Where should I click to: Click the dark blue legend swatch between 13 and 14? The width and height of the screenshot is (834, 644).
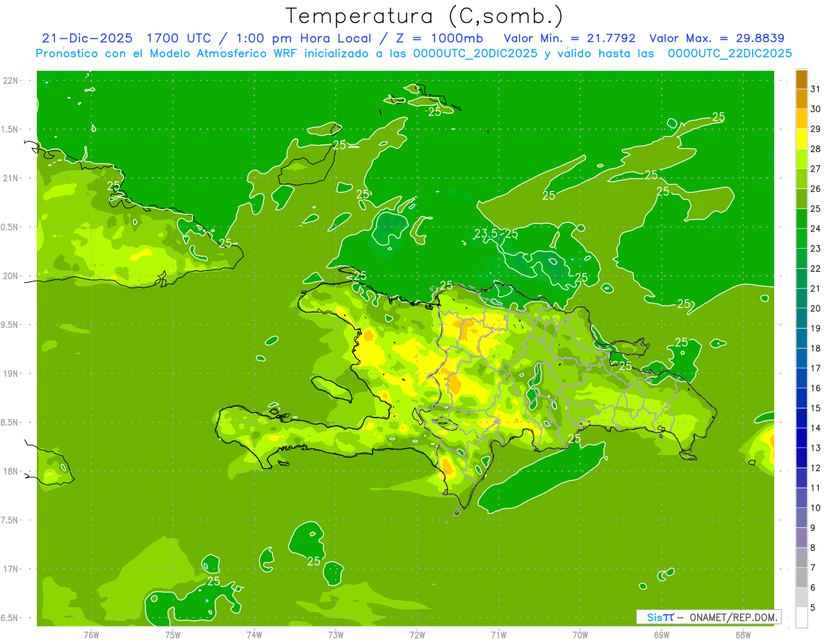[801, 438]
